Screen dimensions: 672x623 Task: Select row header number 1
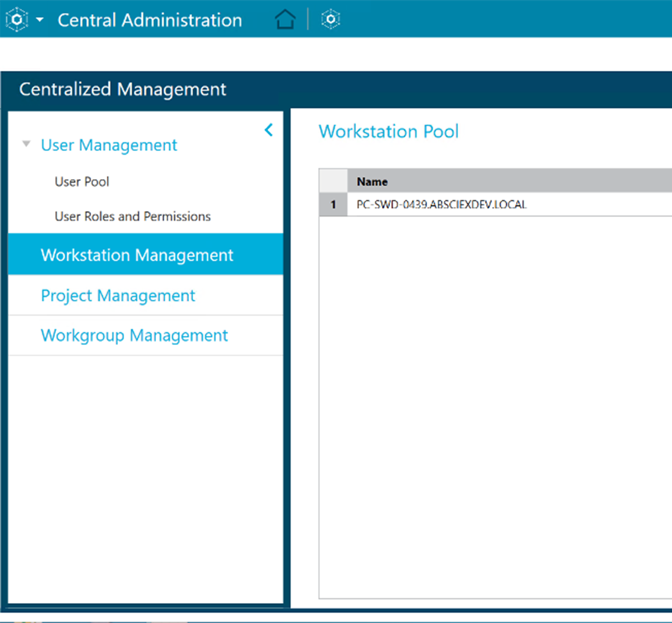coord(333,204)
